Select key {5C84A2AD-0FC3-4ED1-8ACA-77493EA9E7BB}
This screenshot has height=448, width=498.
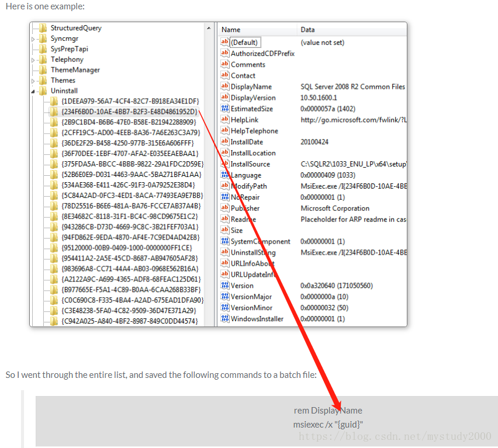pos(132,196)
